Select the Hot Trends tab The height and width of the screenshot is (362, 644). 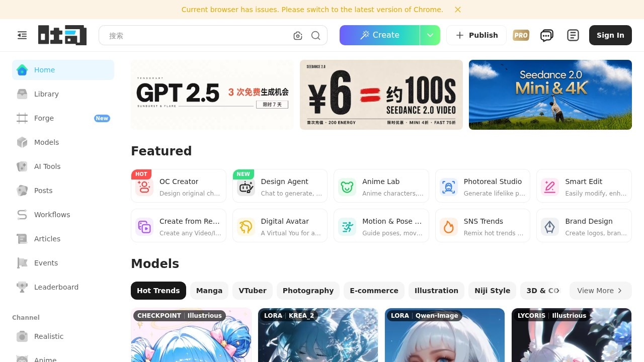(158, 291)
